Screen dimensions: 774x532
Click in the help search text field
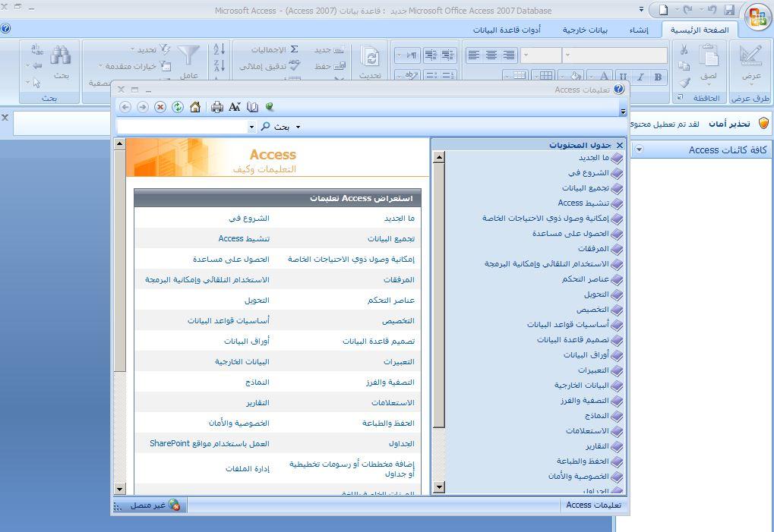coord(182,127)
